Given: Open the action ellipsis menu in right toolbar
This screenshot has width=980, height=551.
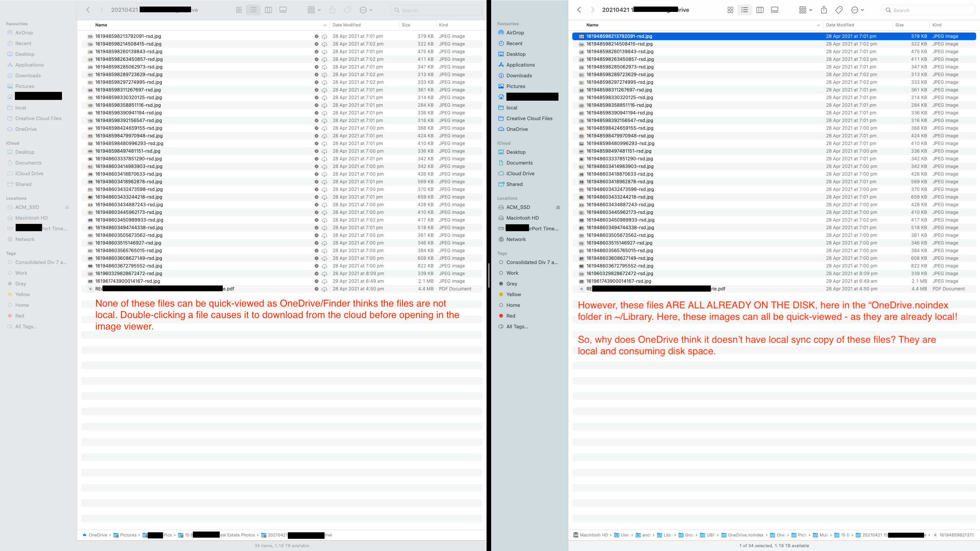Looking at the screenshot, I should pos(857,10).
